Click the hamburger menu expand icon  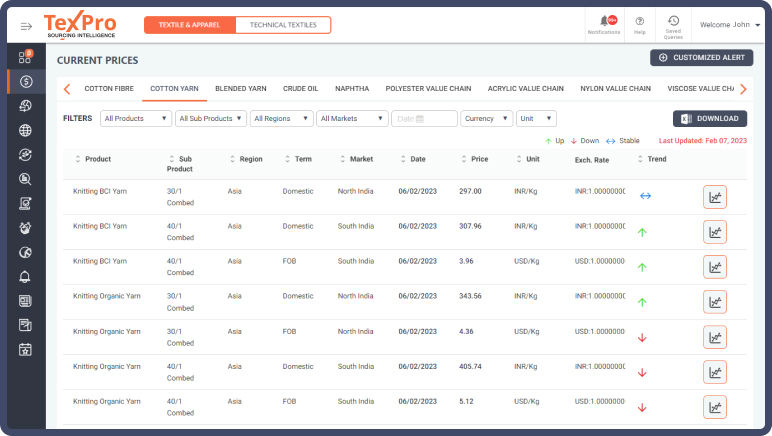tap(25, 25)
